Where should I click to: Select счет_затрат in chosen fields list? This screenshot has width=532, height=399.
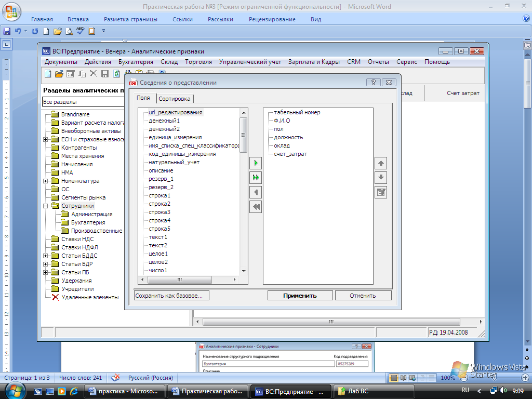coord(290,154)
